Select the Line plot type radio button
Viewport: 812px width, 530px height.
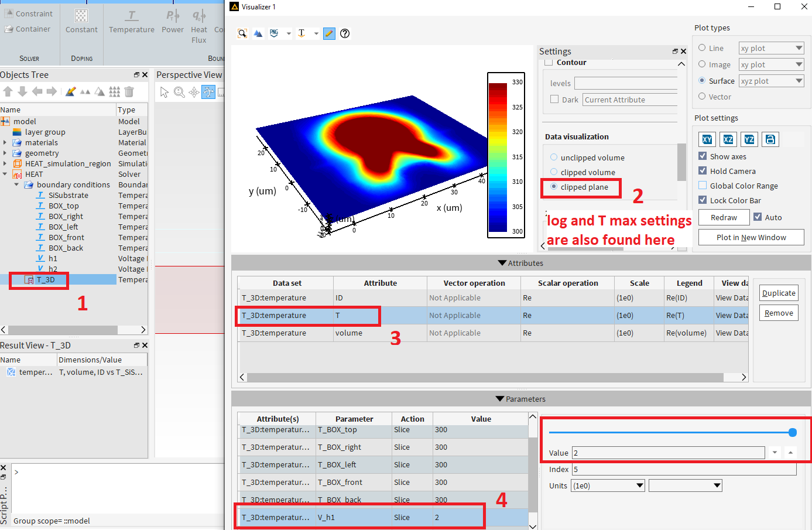tap(702, 47)
